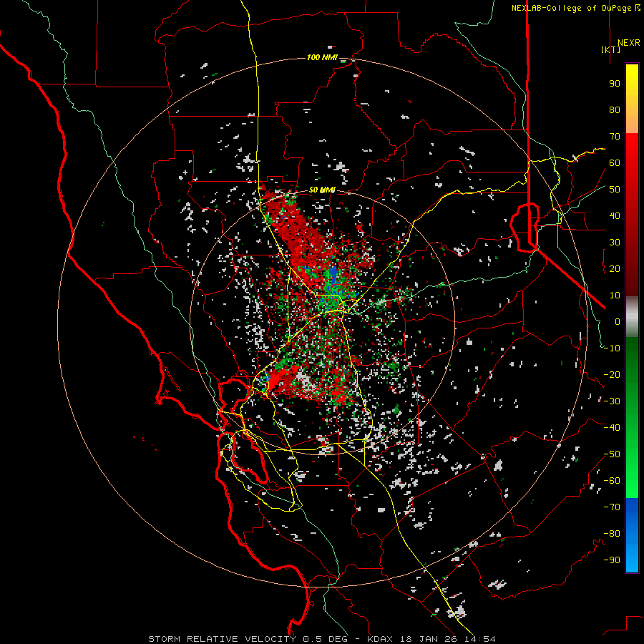This screenshot has width=644, height=644.
Task: Click the 50 NMI range ring label
Action: [322, 190]
